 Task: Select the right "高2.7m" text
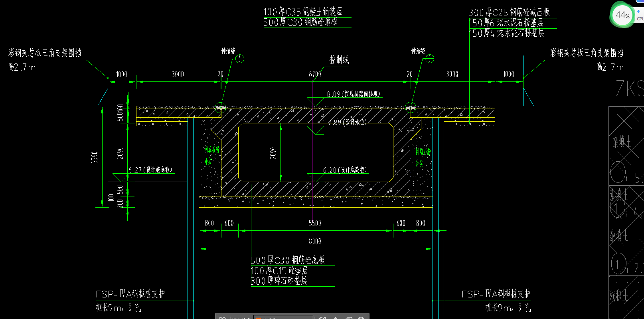pos(610,67)
